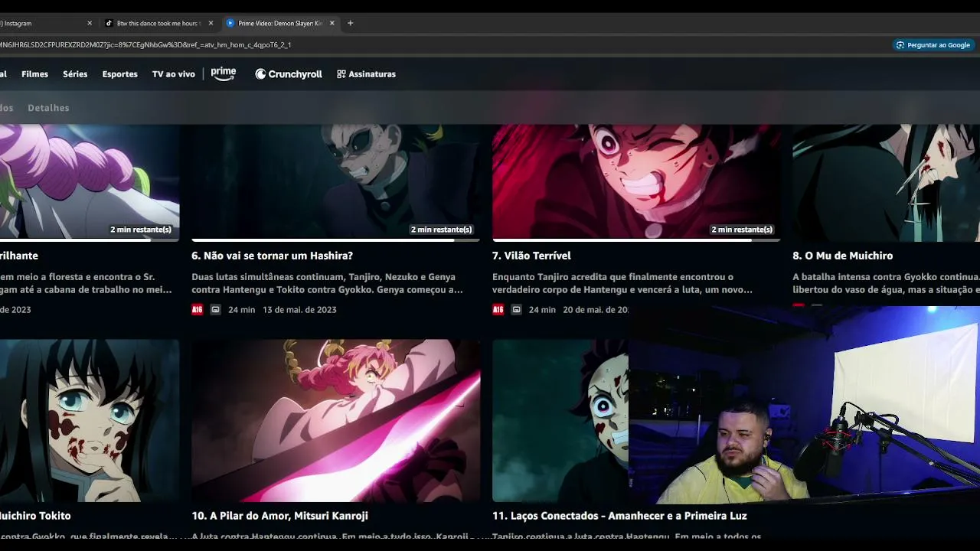Click the A16 age rating badge on episode 6
The height and width of the screenshot is (551, 980).
coord(198,309)
